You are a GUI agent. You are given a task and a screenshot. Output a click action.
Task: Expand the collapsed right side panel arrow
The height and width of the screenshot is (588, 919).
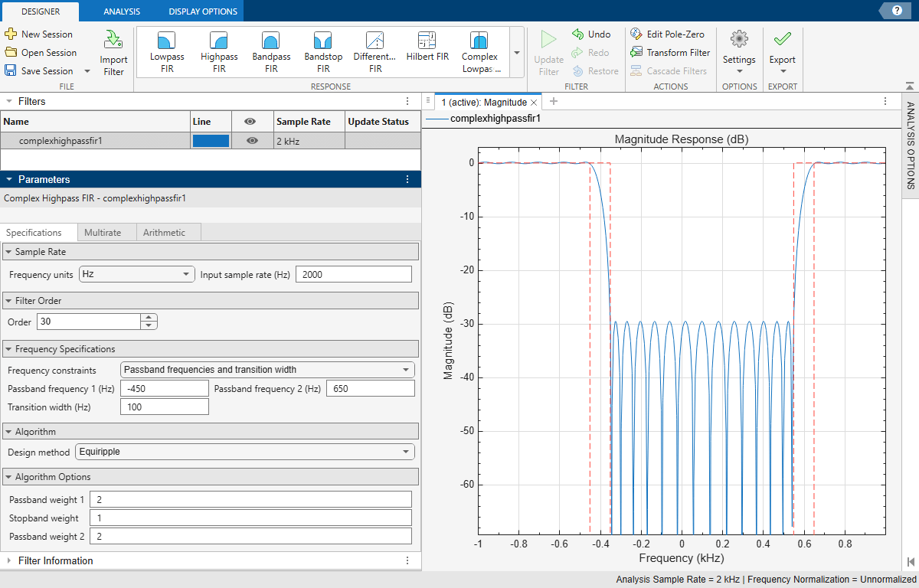point(911,560)
